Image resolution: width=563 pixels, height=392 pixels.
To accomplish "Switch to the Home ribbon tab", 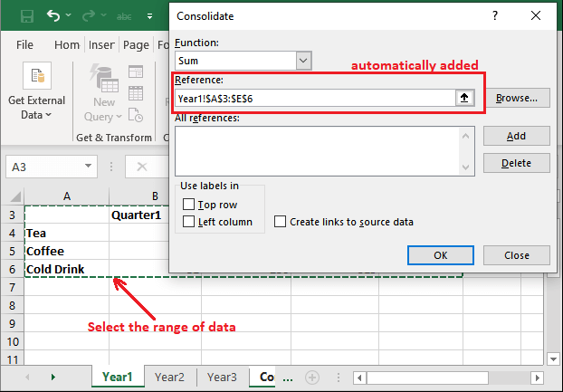I will pos(67,45).
